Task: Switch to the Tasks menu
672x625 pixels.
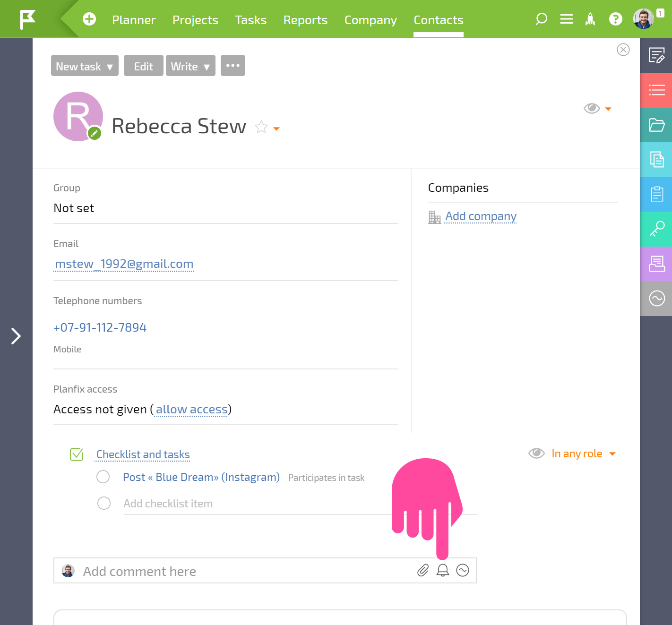Action: pyautogui.click(x=251, y=20)
